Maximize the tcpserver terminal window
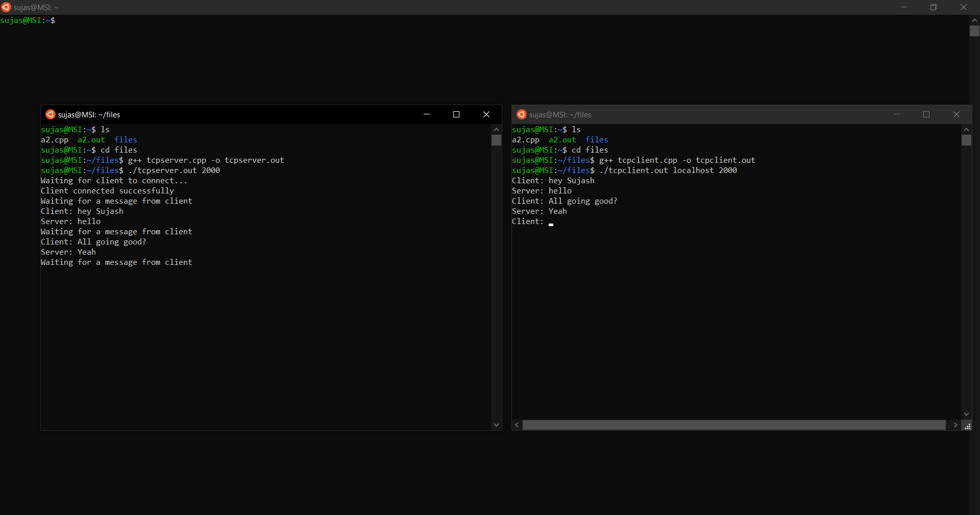 pos(456,114)
